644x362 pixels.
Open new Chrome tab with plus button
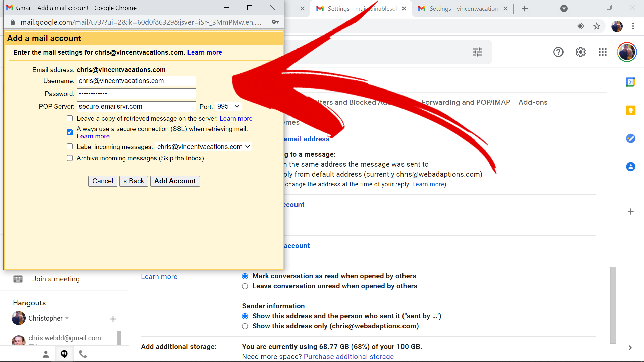click(525, 9)
